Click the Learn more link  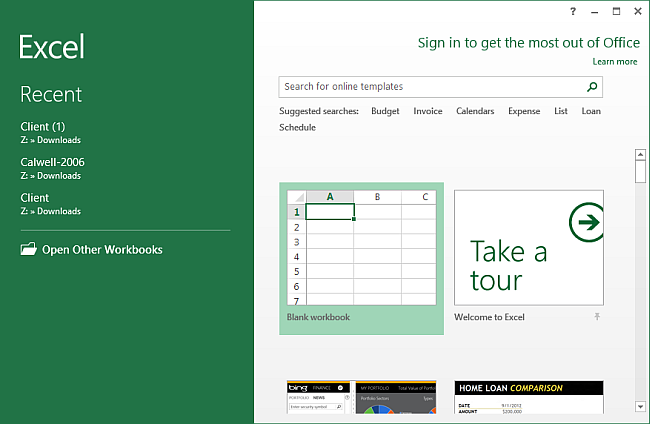click(614, 62)
